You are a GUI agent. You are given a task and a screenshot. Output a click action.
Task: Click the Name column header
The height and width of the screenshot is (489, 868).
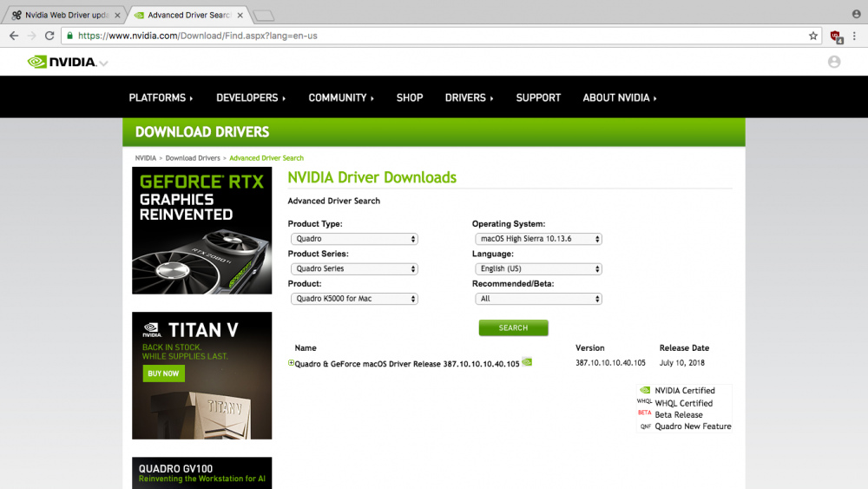(306, 347)
